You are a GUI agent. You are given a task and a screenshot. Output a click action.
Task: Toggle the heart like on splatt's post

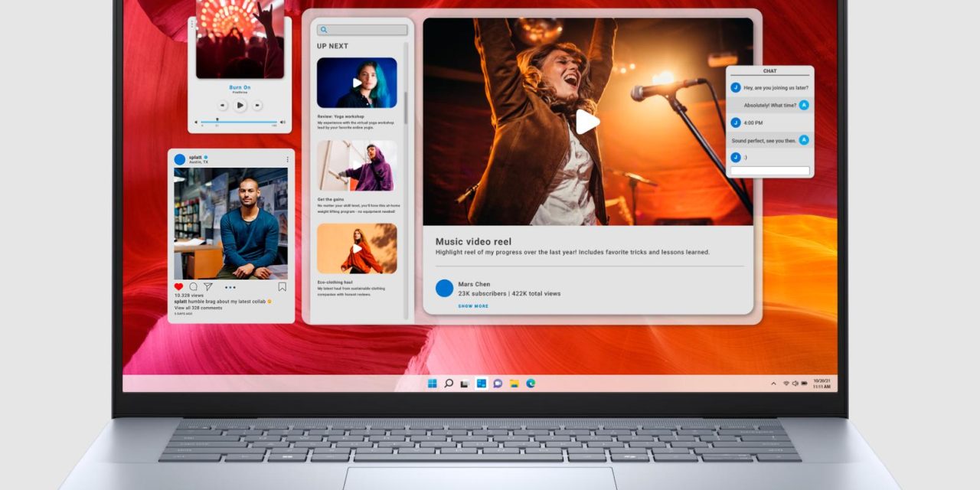tap(179, 287)
